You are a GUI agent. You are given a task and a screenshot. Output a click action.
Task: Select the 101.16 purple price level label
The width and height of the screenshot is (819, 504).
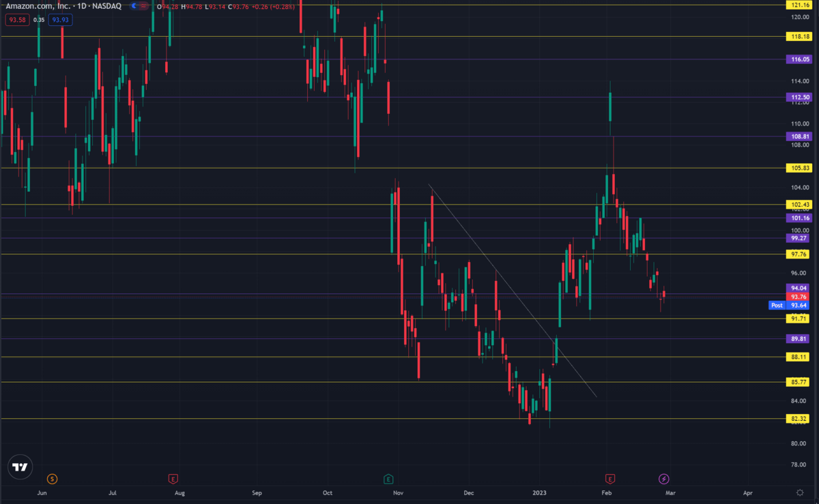click(799, 218)
